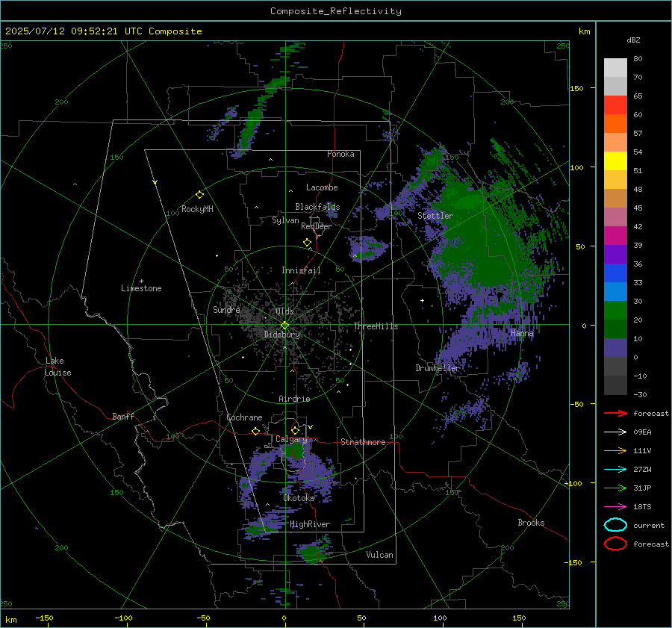Click the Drumheller town label
The image size is (672, 628).
(x=438, y=368)
